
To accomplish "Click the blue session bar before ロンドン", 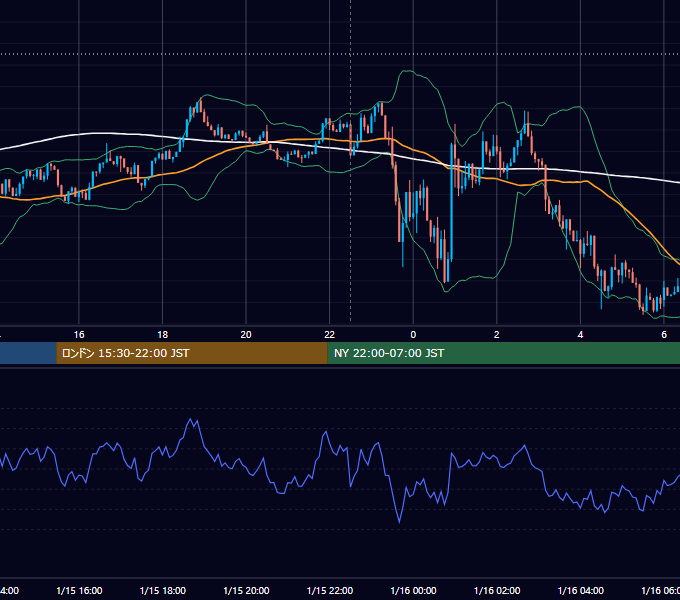I will pyautogui.click(x=28, y=353).
